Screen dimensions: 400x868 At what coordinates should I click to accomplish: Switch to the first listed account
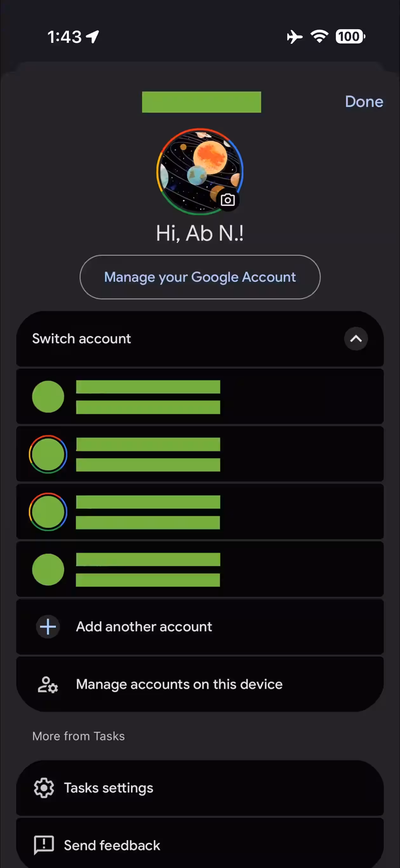click(200, 397)
